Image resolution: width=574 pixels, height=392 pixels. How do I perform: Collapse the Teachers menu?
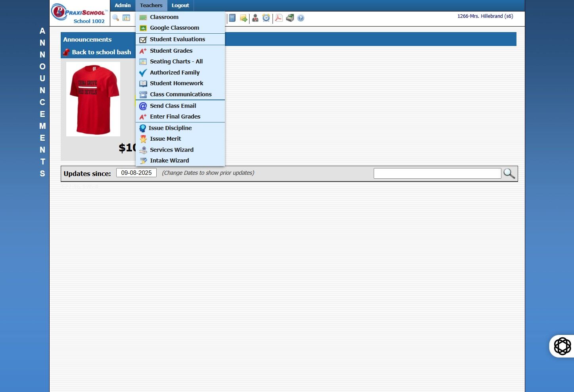[151, 6]
